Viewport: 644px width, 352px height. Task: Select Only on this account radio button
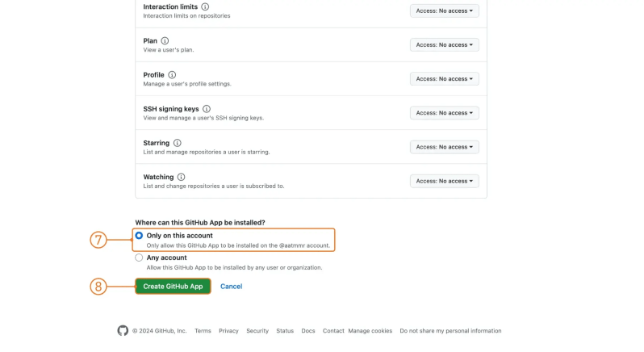pos(139,236)
